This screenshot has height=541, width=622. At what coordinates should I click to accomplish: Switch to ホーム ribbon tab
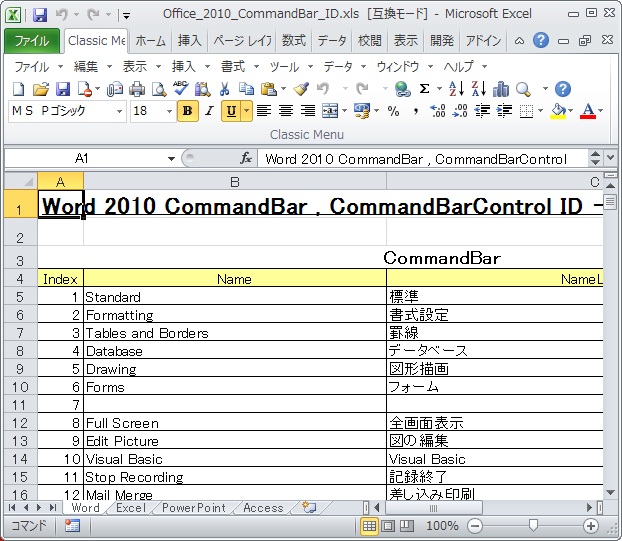(150, 41)
